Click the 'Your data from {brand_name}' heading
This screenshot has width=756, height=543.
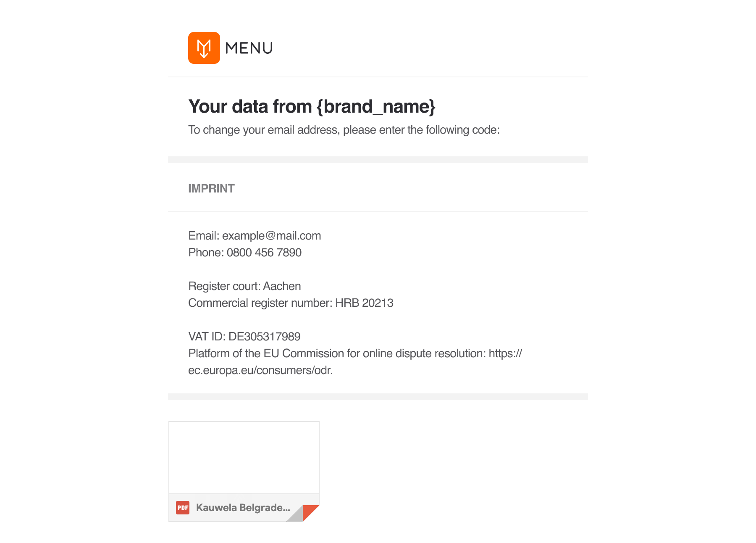(312, 106)
